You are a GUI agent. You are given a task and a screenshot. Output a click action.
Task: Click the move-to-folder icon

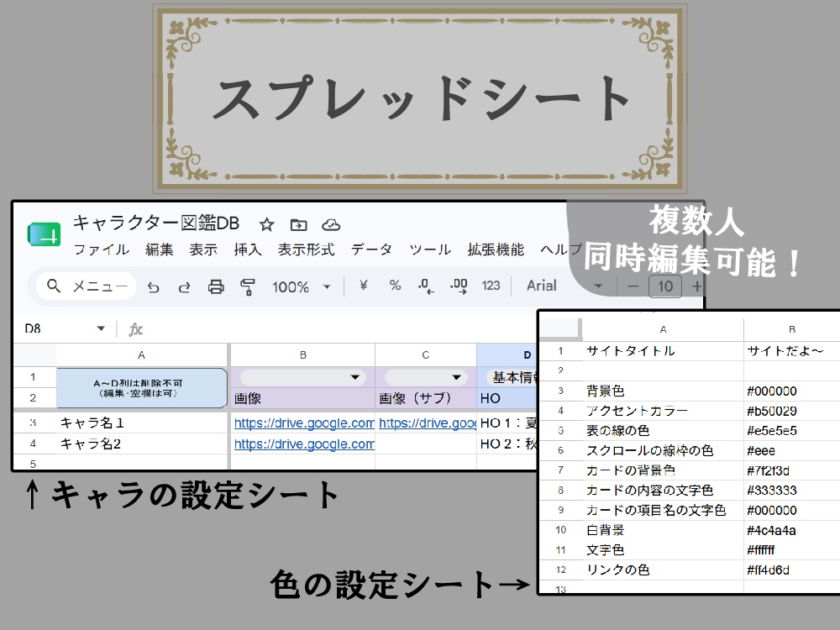298,224
